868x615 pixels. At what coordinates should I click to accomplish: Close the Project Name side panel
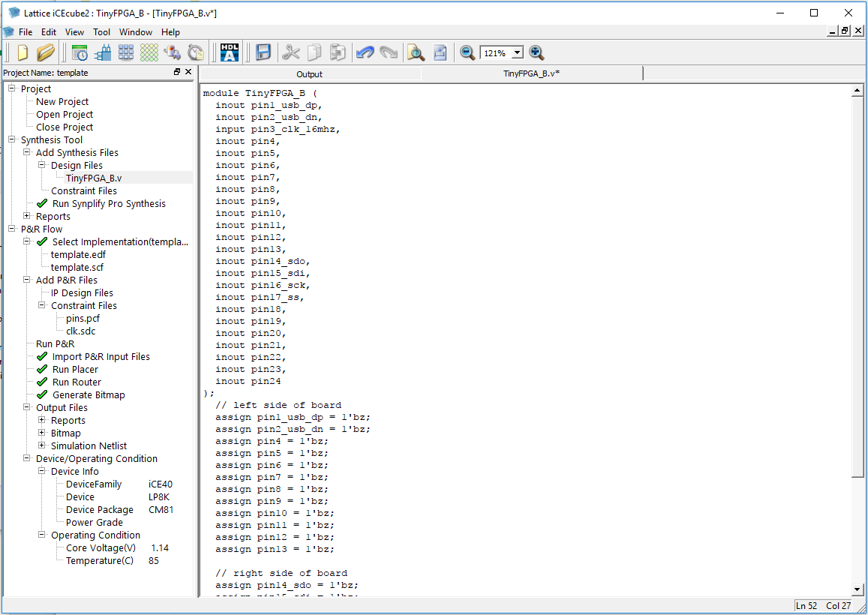[x=188, y=72]
